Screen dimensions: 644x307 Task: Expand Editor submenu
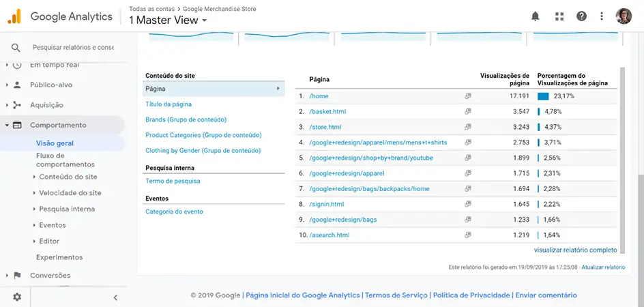[35, 242]
